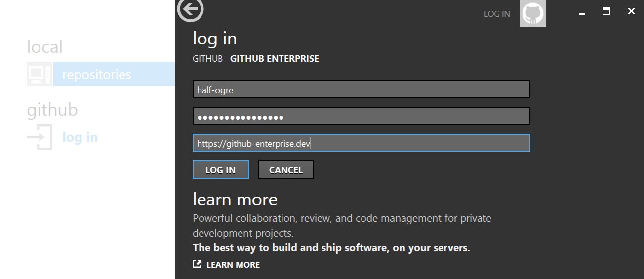Maximize the application window
The width and height of the screenshot is (644, 279).
pos(606,11)
